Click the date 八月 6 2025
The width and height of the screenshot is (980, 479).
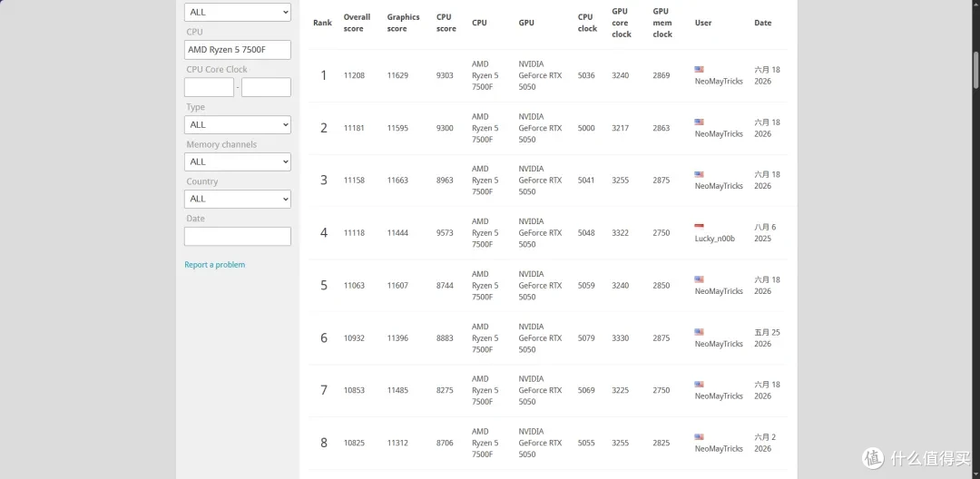(765, 233)
